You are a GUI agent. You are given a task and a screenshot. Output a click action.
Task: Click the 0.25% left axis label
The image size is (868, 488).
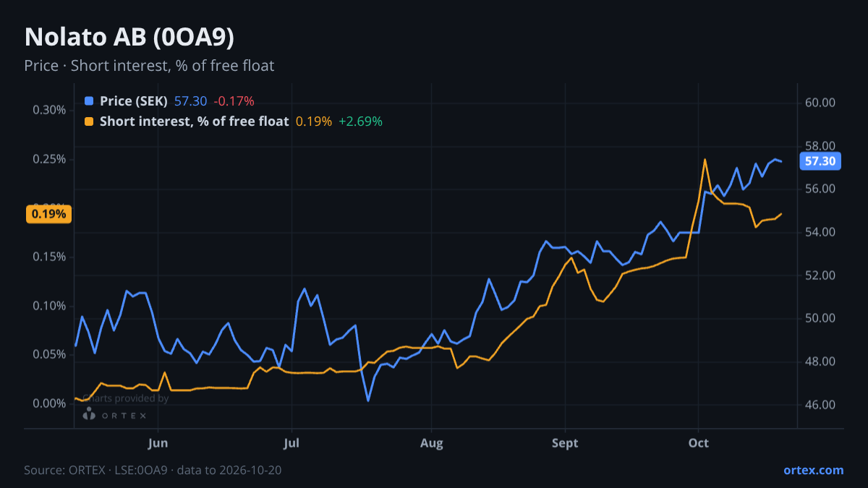point(49,159)
